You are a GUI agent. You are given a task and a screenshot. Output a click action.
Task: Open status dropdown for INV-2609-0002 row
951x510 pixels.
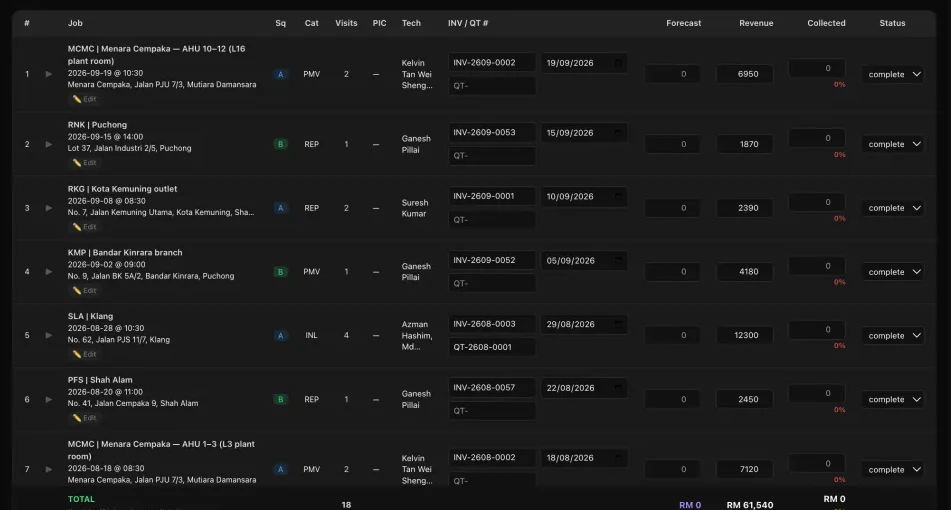coord(893,75)
